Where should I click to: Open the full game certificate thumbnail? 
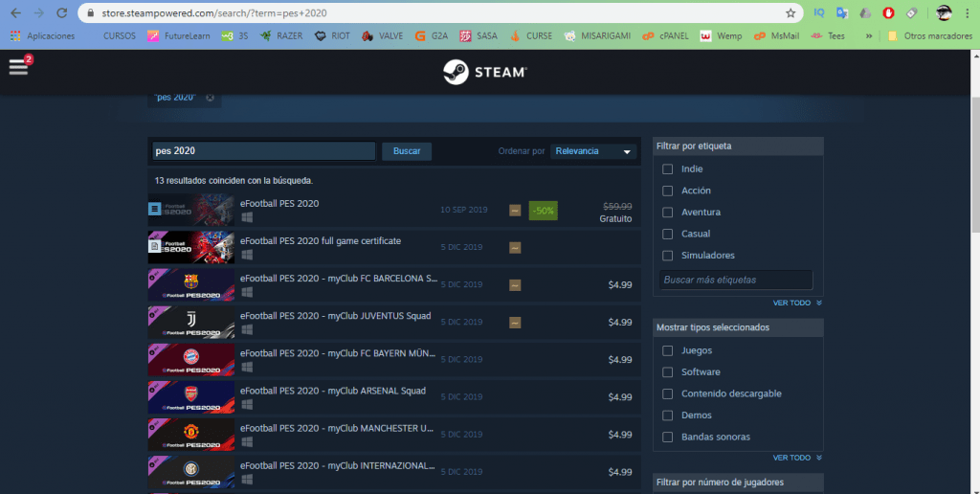pos(191,247)
